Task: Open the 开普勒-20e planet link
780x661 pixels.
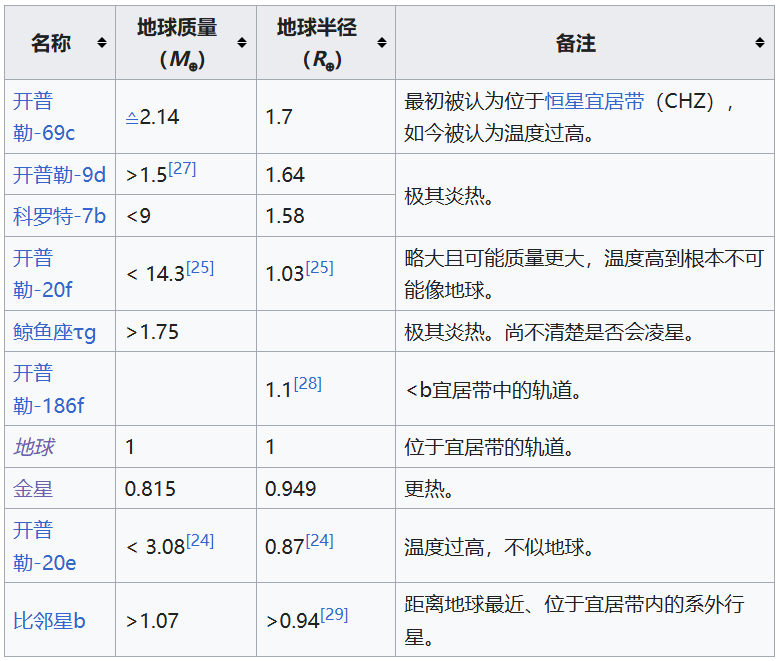Action: click(44, 547)
